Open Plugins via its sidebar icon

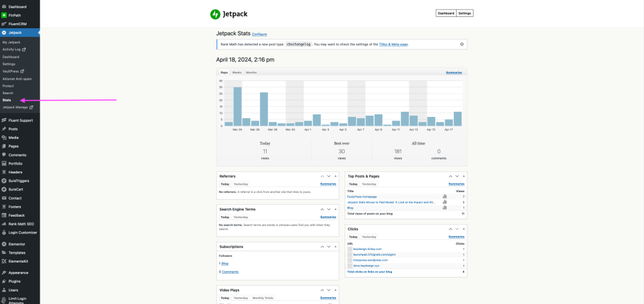4,281
